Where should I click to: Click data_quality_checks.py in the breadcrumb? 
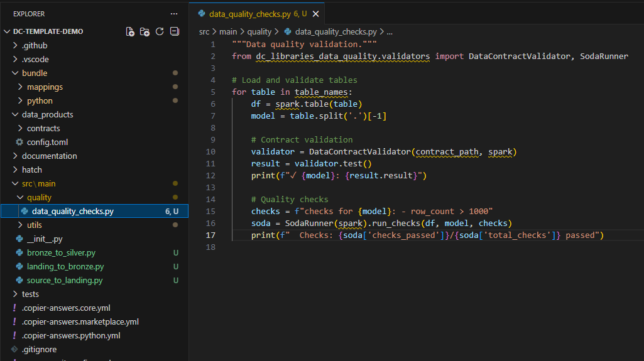[336, 31]
